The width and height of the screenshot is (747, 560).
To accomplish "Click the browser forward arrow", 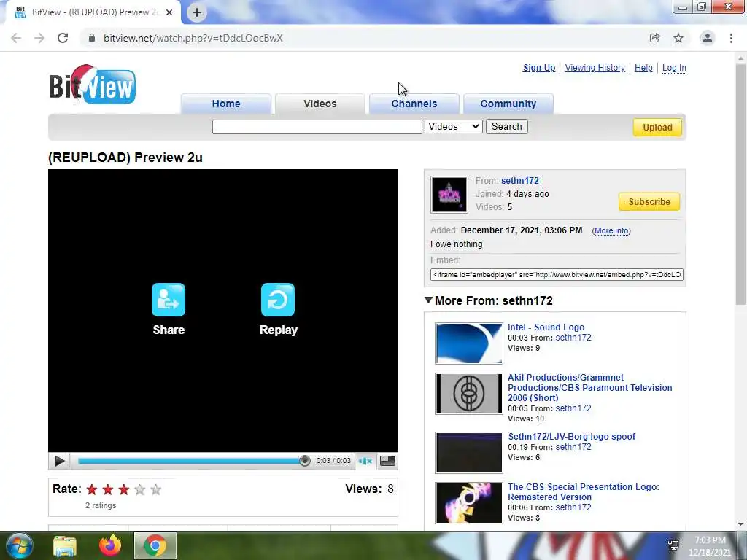I will coord(39,38).
